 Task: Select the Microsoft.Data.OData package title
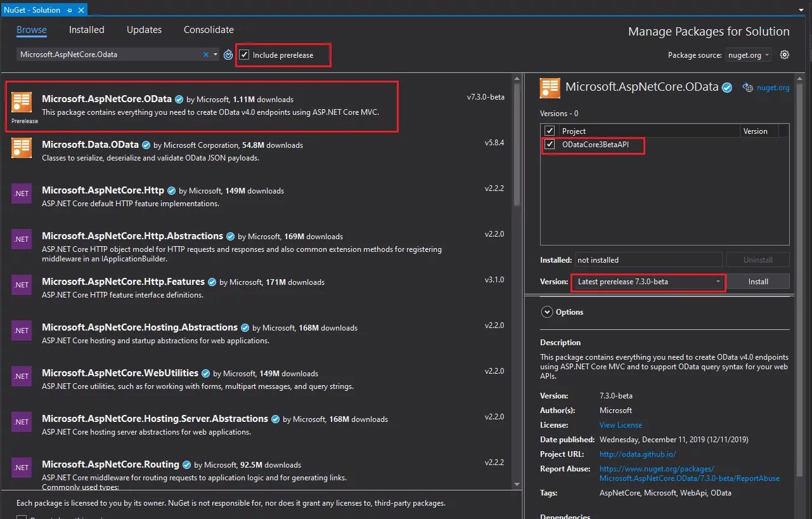click(90, 145)
